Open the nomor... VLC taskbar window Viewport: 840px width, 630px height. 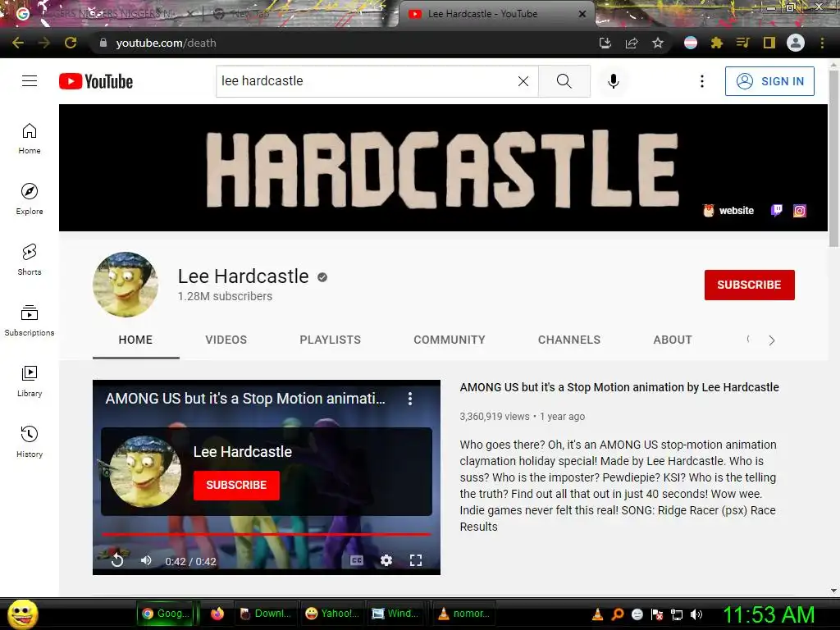464,614
